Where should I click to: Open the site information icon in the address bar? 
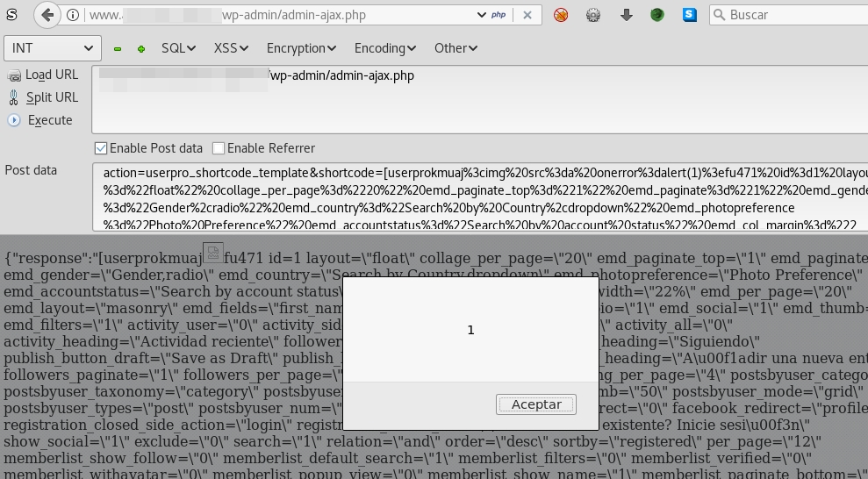[73, 15]
